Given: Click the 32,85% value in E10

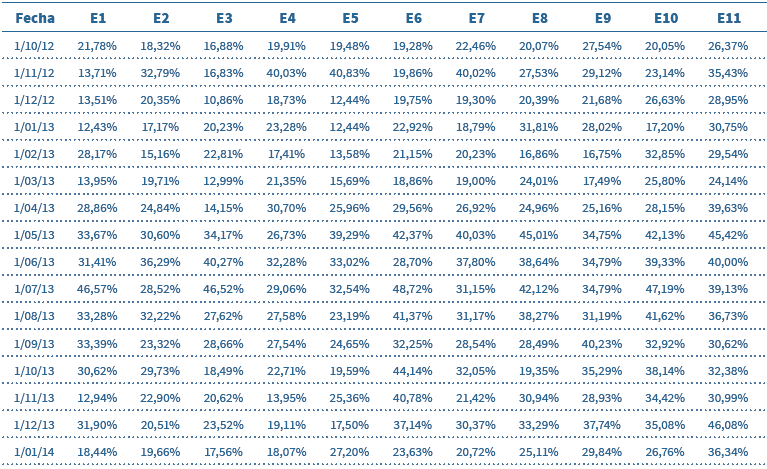Looking at the screenshot, I should pyautogui.click(x=665, y=154).
